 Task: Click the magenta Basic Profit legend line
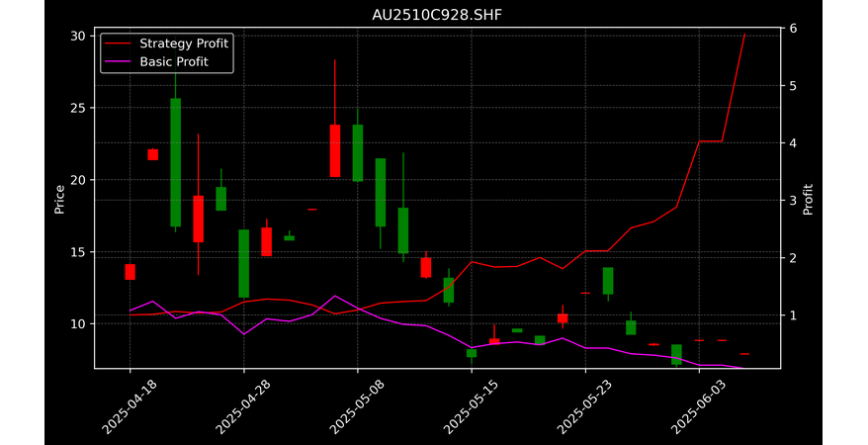118,61
